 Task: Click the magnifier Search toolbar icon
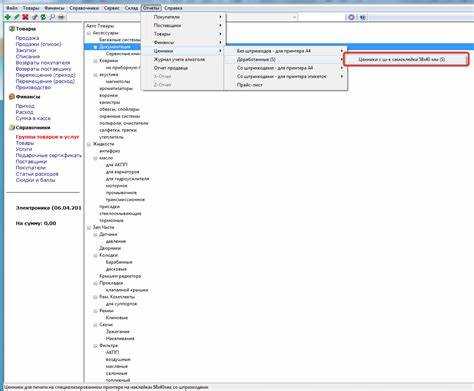pos(52,17)
